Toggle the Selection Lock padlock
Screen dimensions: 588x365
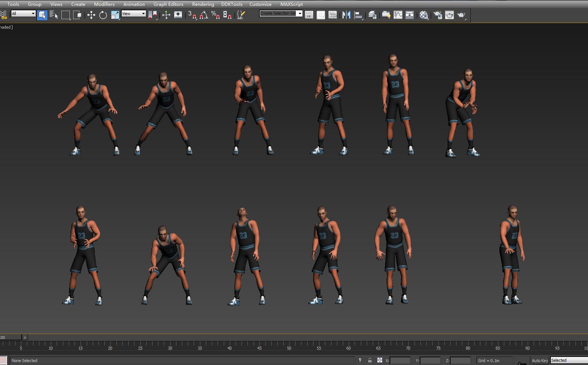coord(370,361)
